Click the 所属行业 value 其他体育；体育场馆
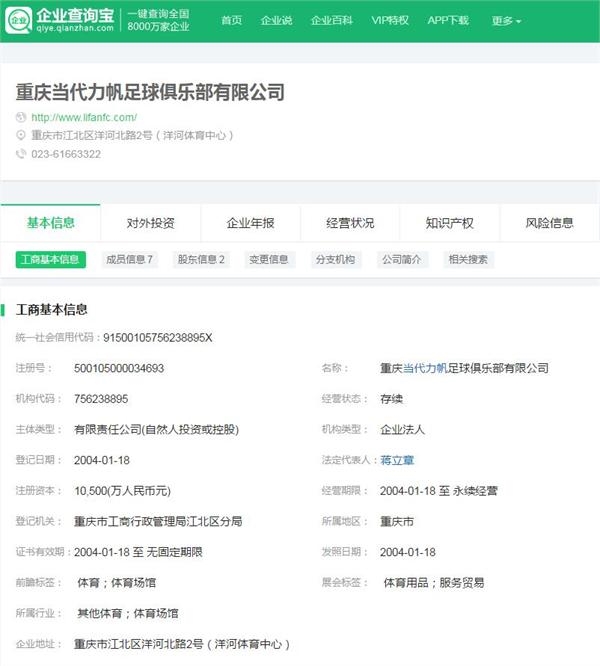The height and width of the screenshot is (666, 600). 128,613
